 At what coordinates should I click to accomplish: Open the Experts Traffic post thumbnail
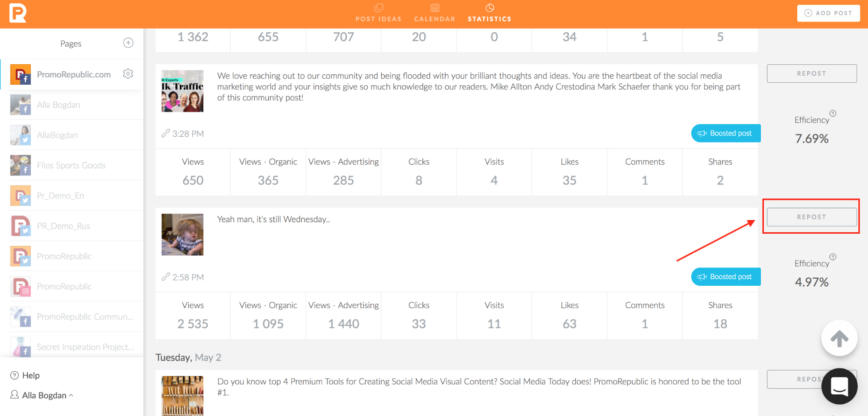point(182,91)
